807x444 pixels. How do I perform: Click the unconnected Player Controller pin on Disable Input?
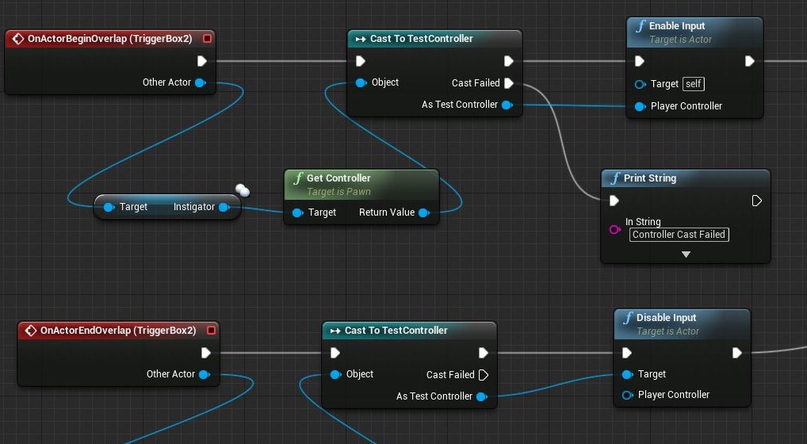[627, 395]
